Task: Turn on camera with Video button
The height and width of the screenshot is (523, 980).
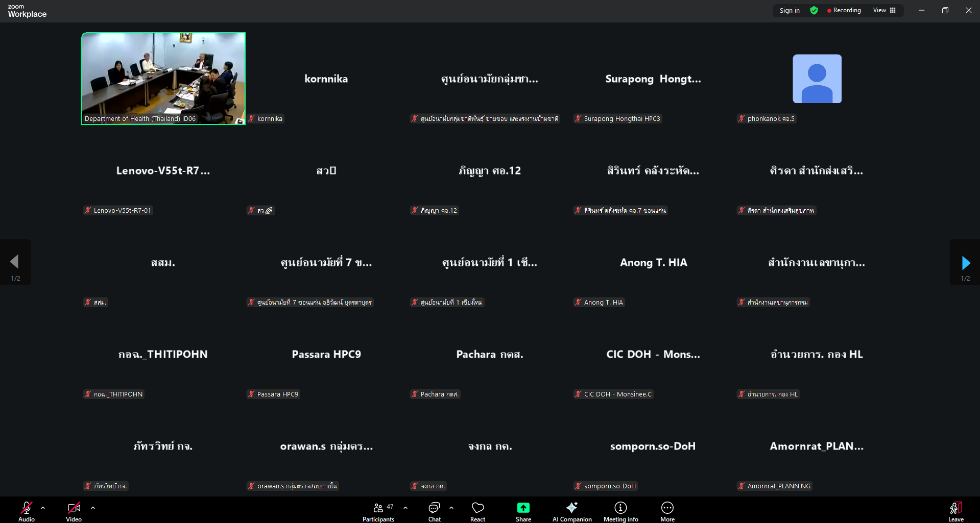Action: 74,511
